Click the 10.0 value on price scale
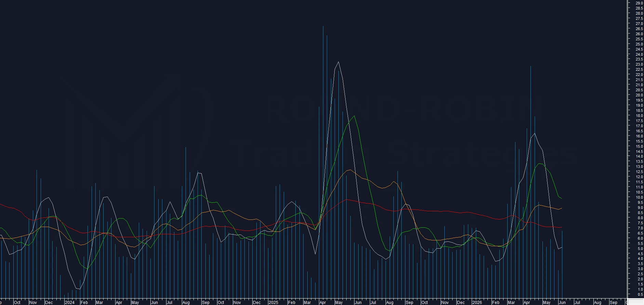The image size is (644, 305). tap(639, 197)
